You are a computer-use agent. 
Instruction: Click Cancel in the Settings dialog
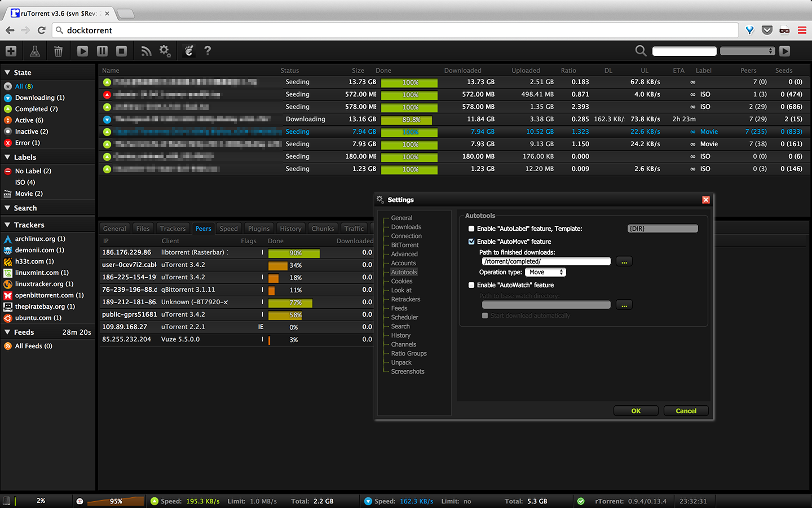point(686,411)
